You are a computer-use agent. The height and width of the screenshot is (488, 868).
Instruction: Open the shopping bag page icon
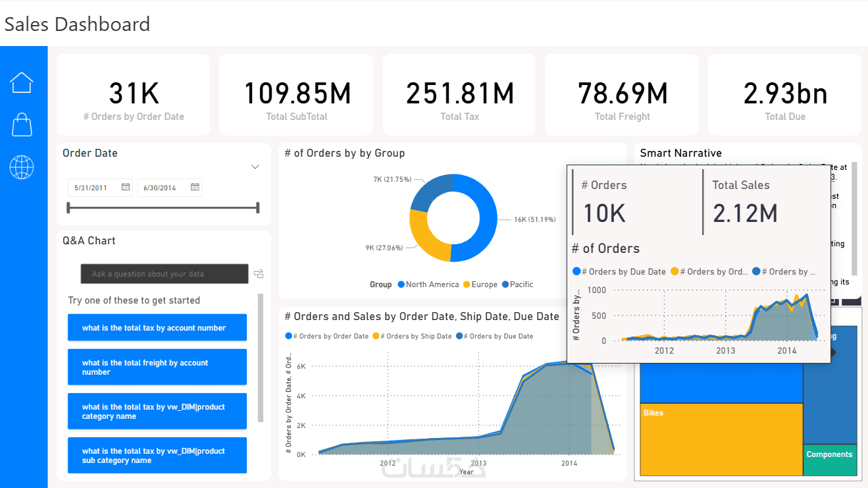(22, 124)
